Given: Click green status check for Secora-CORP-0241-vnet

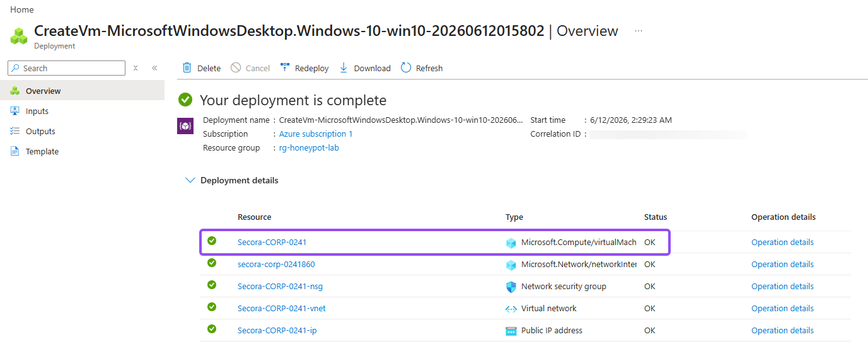Looking at the screenshot, I should point(212,307).
